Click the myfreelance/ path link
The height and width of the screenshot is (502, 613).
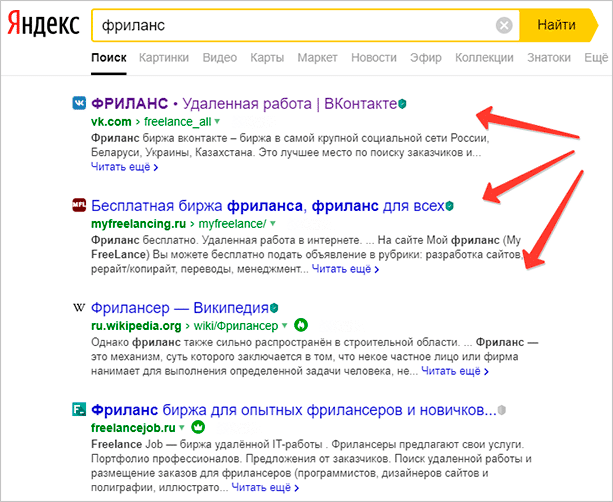click(x=233, y=224)
